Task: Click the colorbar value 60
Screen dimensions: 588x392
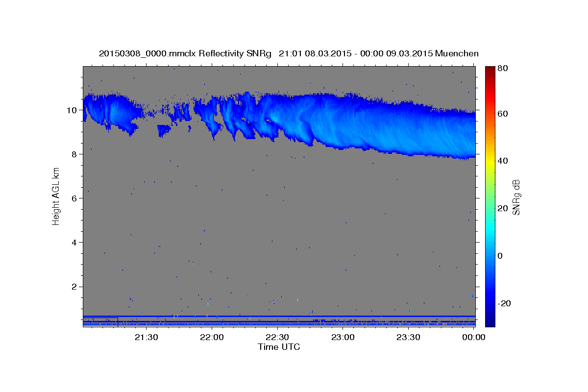Action: click(502, 114)
